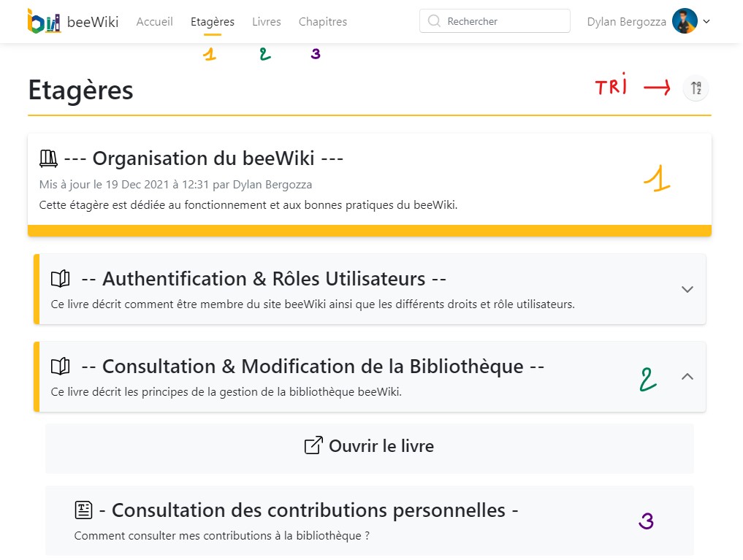Click the magnifier icon in search box
The width and height of the screenshot is (743, 560).
434,22
